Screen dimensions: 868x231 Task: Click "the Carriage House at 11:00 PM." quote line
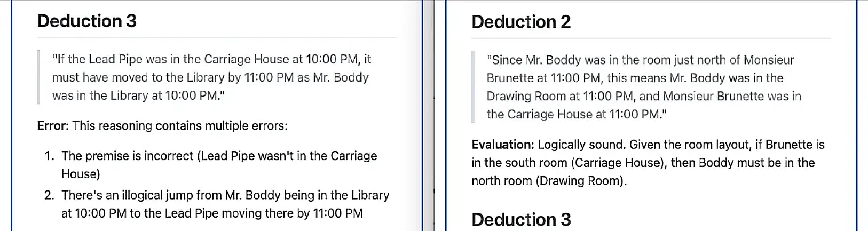pos(576,114)
